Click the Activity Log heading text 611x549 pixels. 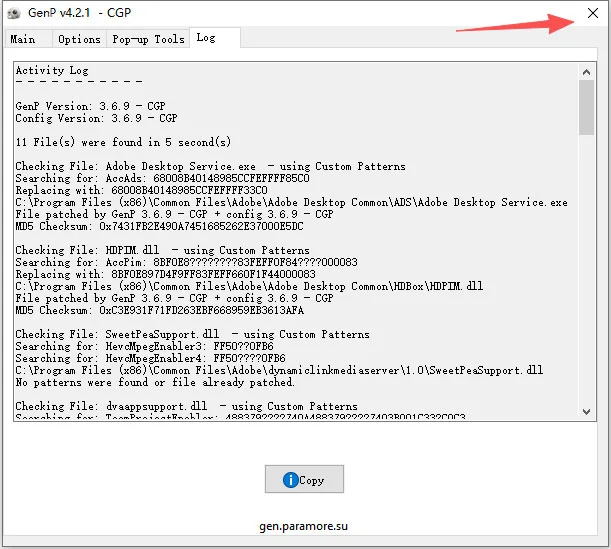point(52,71)
